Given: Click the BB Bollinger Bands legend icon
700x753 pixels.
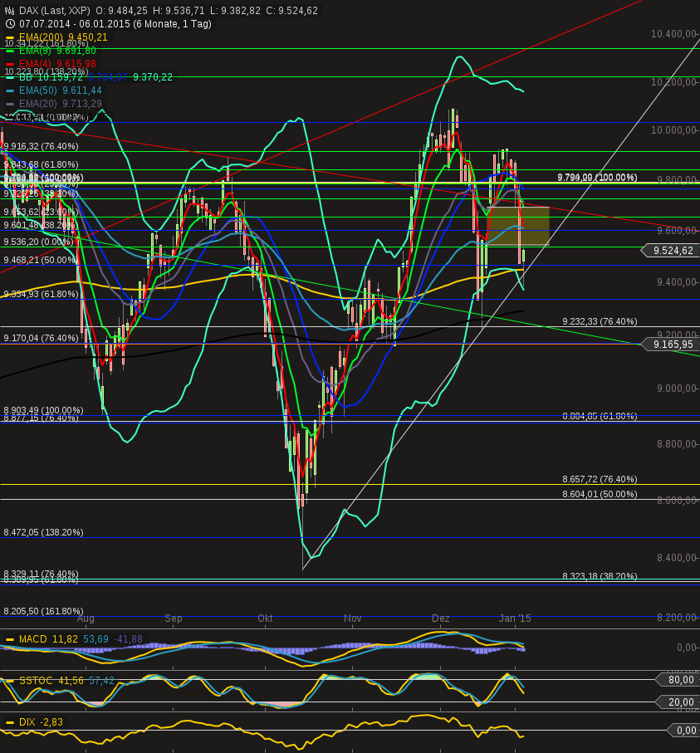Looking at the screenshot, I should coord(10,76).
